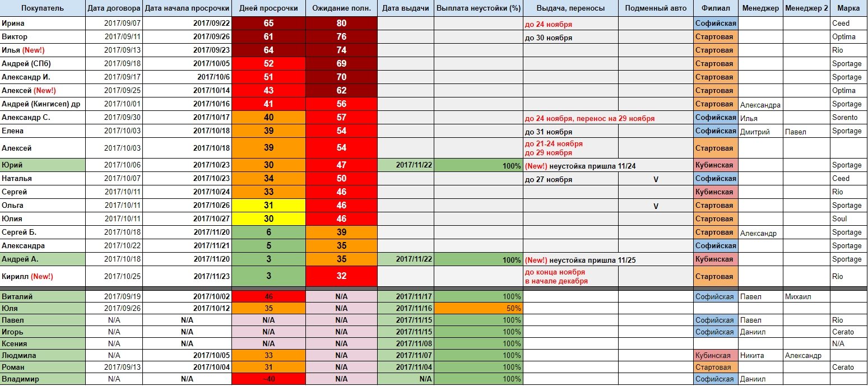Select the Ожидание полн. header cell
This screenshot has width=868, height=386.
click(x=342, y=8)
